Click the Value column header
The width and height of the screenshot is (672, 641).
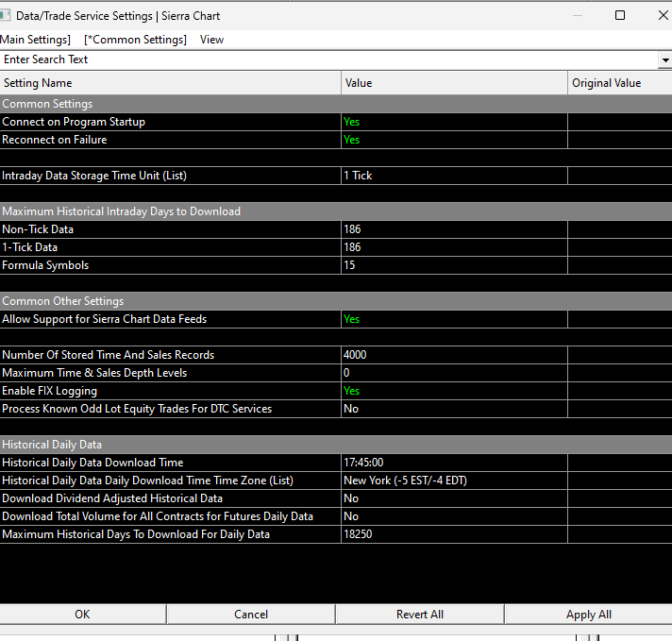click(x=454, y=83)
